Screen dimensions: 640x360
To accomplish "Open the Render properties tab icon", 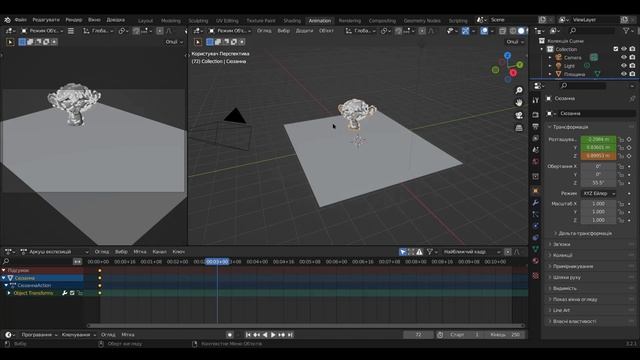I will (536, 115).
